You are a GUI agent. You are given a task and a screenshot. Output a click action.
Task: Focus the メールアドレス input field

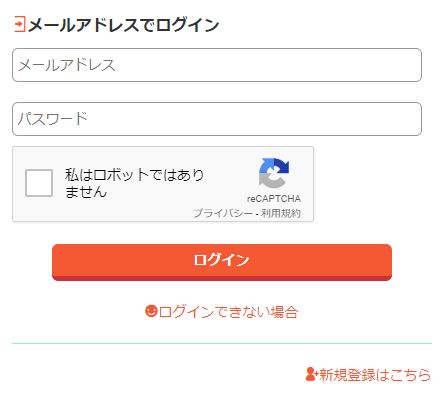217,65
